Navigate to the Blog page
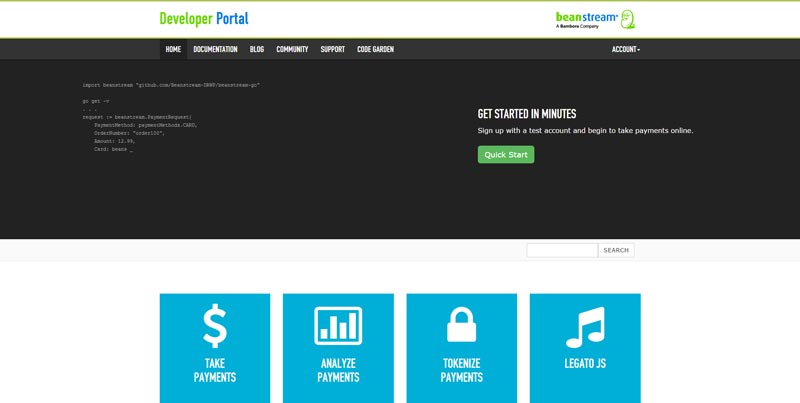 click(257, 49)
